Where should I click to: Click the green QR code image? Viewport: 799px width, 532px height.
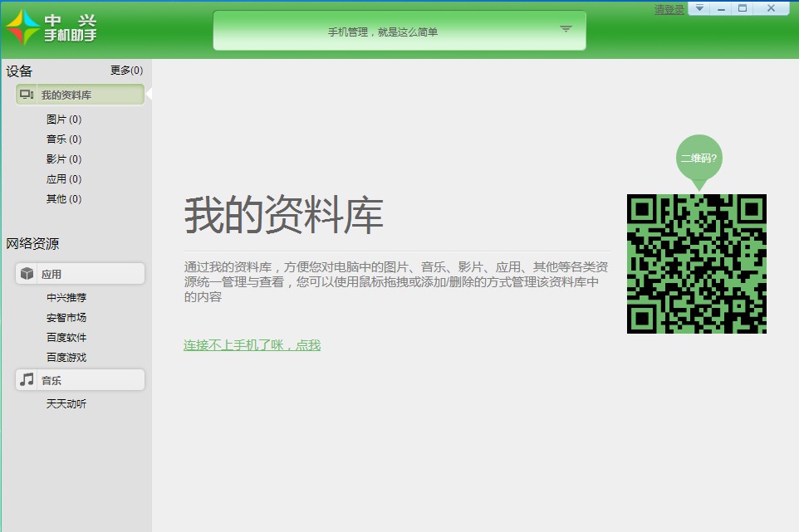697,264
